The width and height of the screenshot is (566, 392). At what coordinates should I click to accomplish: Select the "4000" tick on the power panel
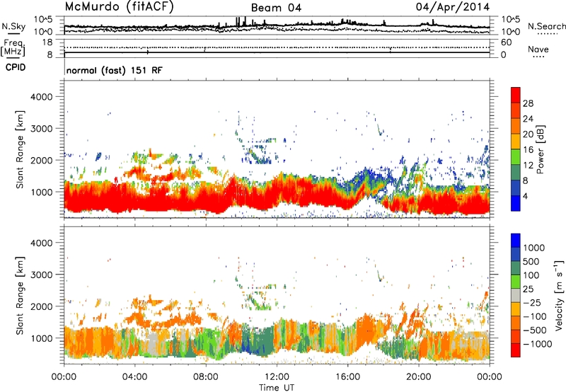42,97
